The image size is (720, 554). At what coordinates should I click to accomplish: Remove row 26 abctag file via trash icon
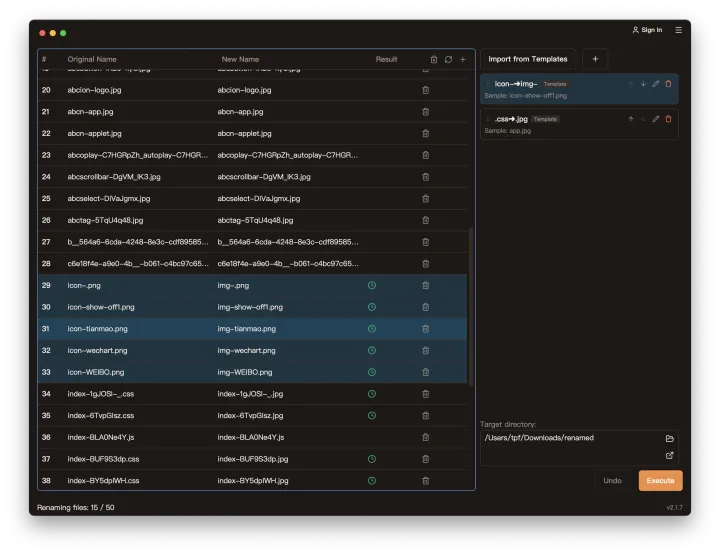(x=426, y=220)
